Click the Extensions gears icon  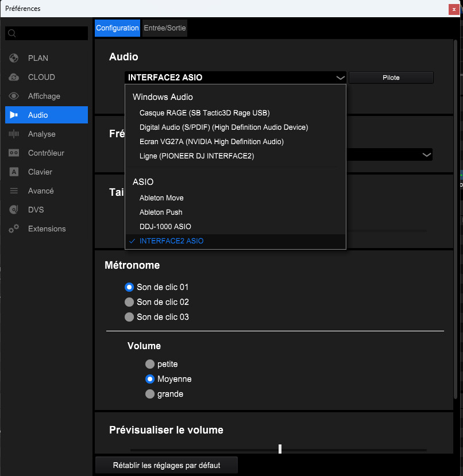[x=14, y=229]
